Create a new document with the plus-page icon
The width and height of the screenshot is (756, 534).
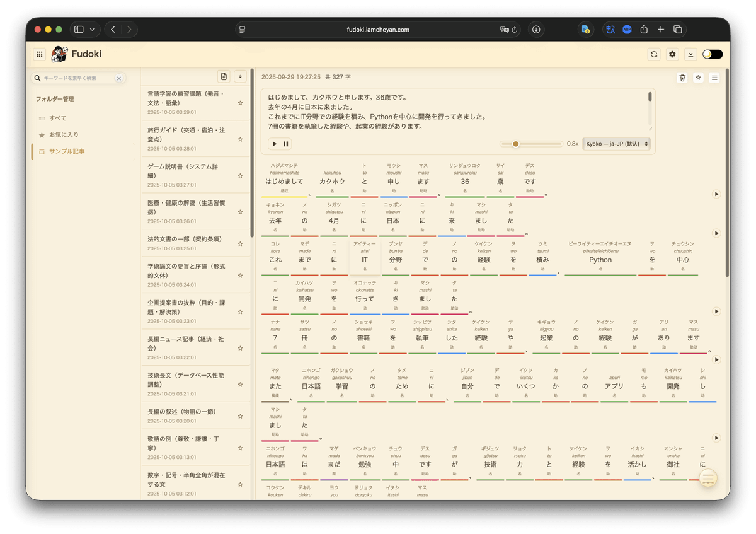coord(224,76)
